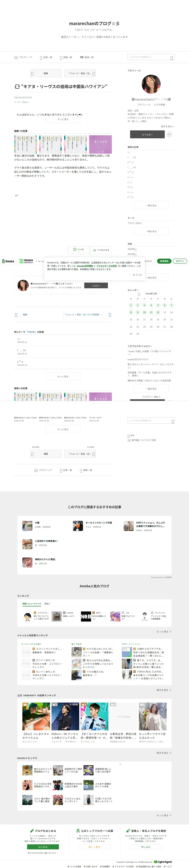
Task: Open follower blog mao818322のブログ
Action: [138, 359]
